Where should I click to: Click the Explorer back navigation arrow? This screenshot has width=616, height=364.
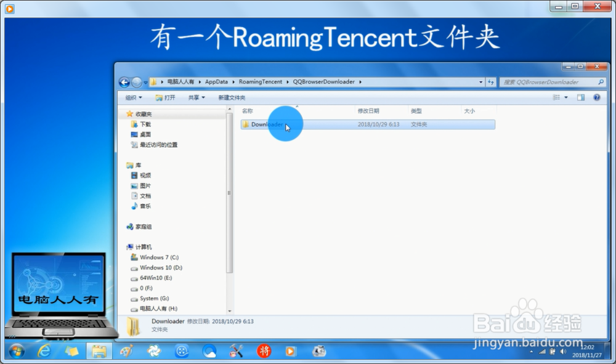(x=124, y=82)
